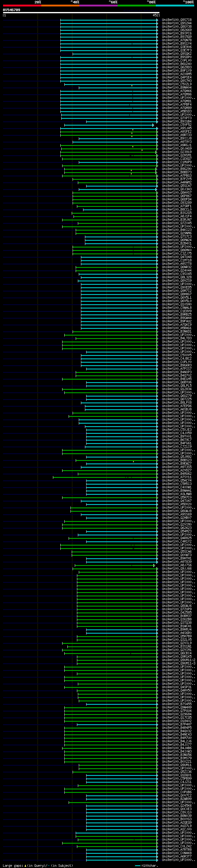197x868 pixels.
Task: Select UniRef100_B4KI23 hit name
Action: point(177,230)
